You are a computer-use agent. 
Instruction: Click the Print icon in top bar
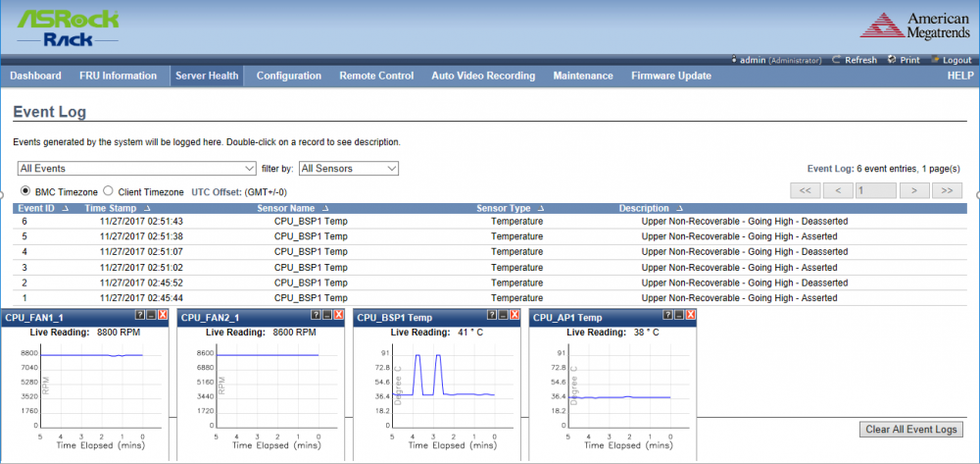[x=892, y=60]
